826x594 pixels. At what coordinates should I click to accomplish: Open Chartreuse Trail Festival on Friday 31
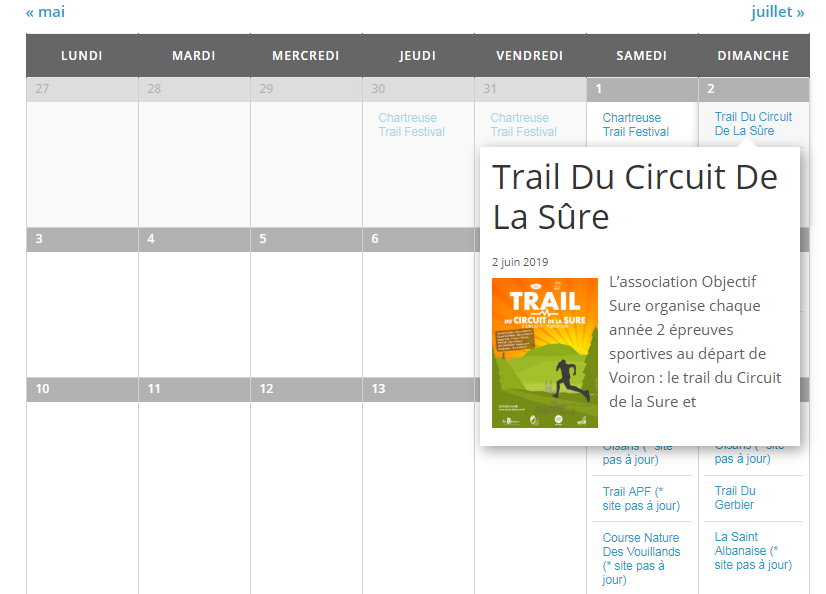pos(524,125)
